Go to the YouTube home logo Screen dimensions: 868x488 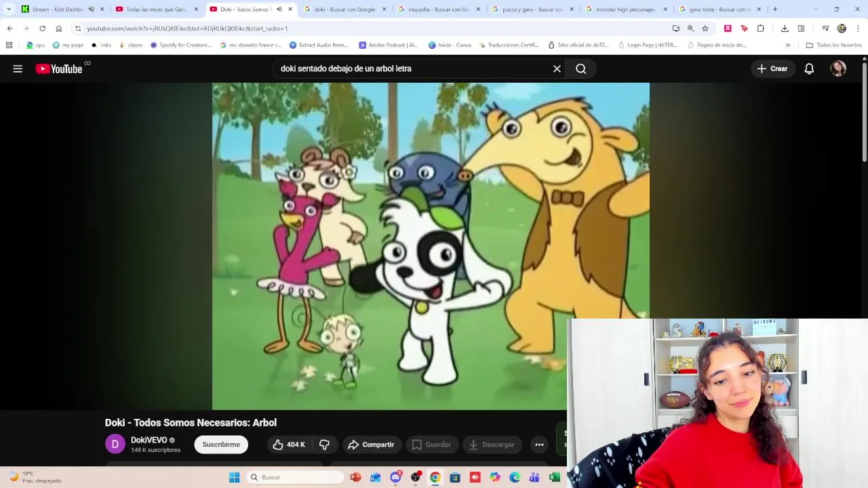(59, 68)
